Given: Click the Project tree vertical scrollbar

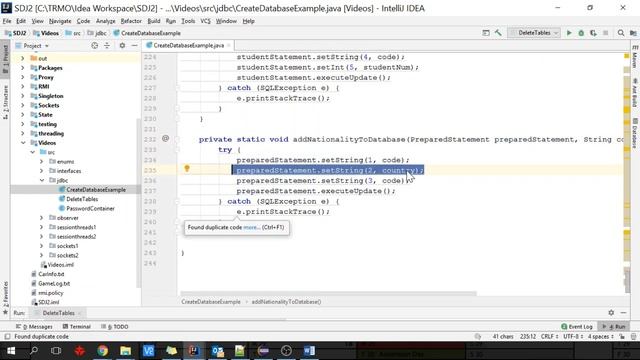Looking at the screenshot, I should click(138, 202).
